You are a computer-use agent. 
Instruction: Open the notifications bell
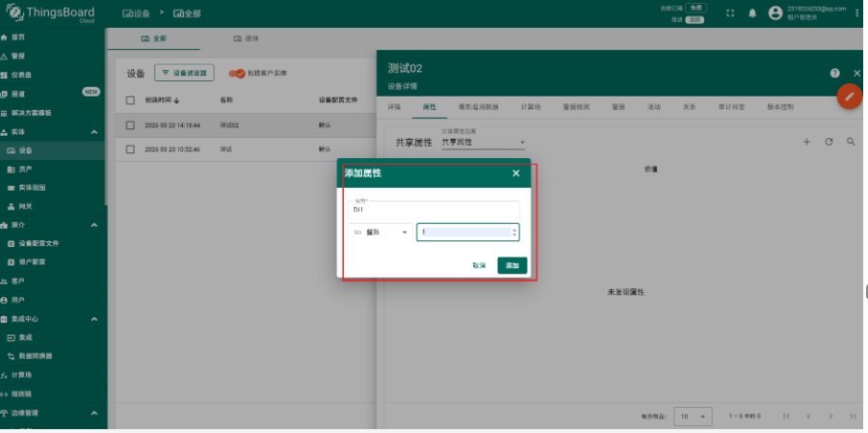tap(752, 14)
